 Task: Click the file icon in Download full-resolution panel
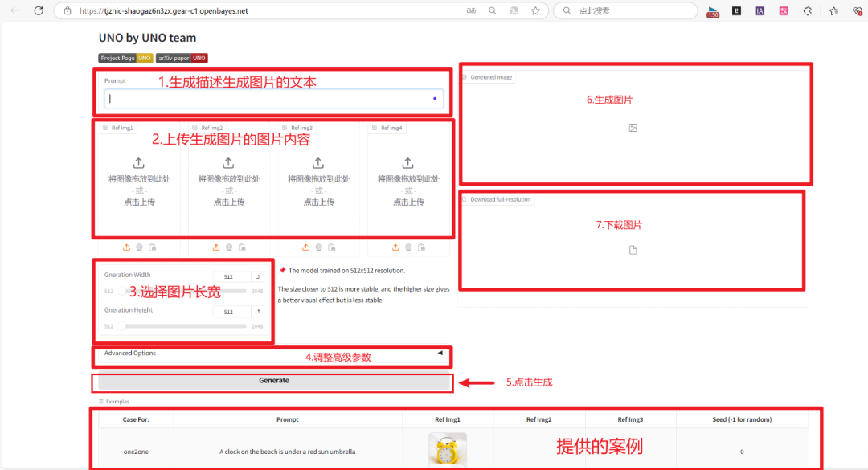633,249
